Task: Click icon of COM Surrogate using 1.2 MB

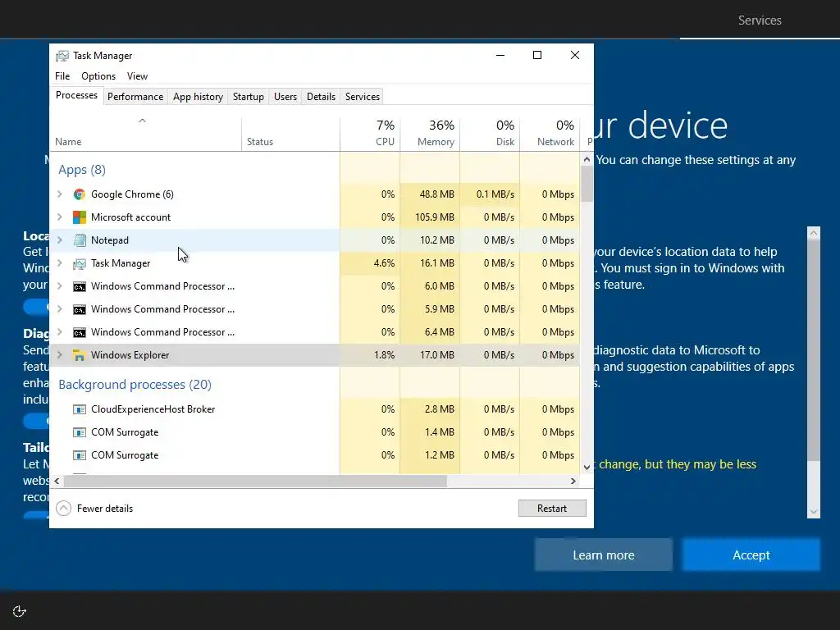Action: 80,455
